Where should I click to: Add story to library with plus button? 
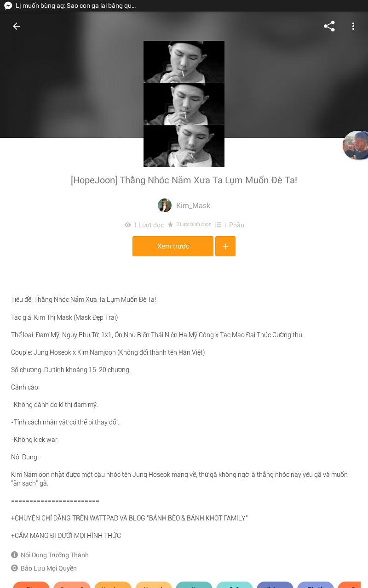point(225,246)
